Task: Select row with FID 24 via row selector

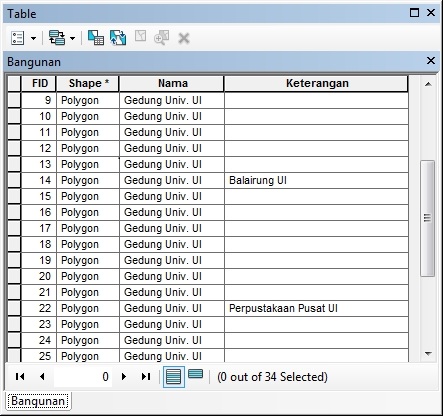Action: pyautogui.click(x=14, y=340)
